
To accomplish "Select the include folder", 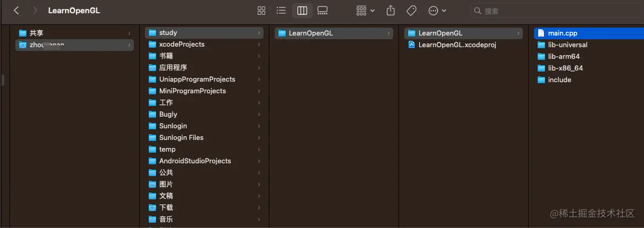I will pyautogui.click(x=559, y=80).
